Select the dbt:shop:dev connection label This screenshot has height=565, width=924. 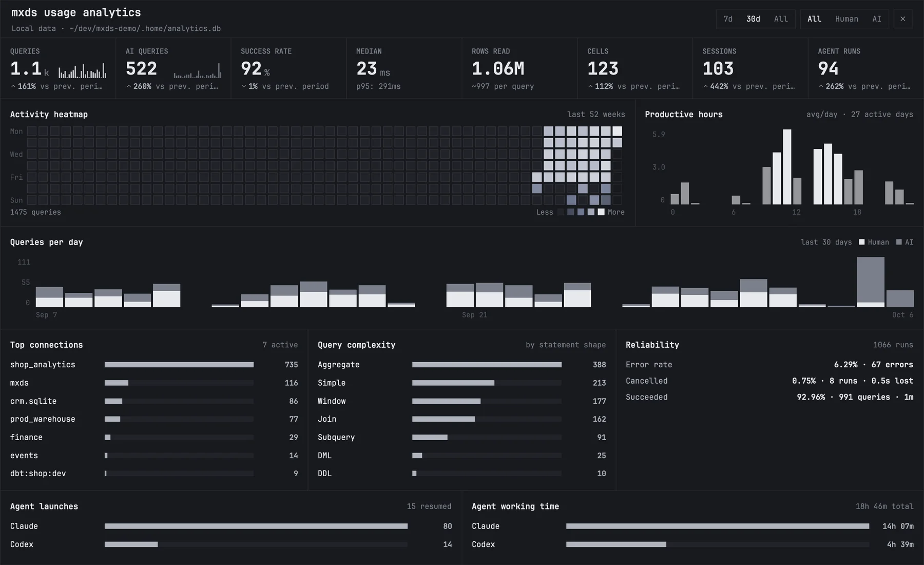point(38,474)
